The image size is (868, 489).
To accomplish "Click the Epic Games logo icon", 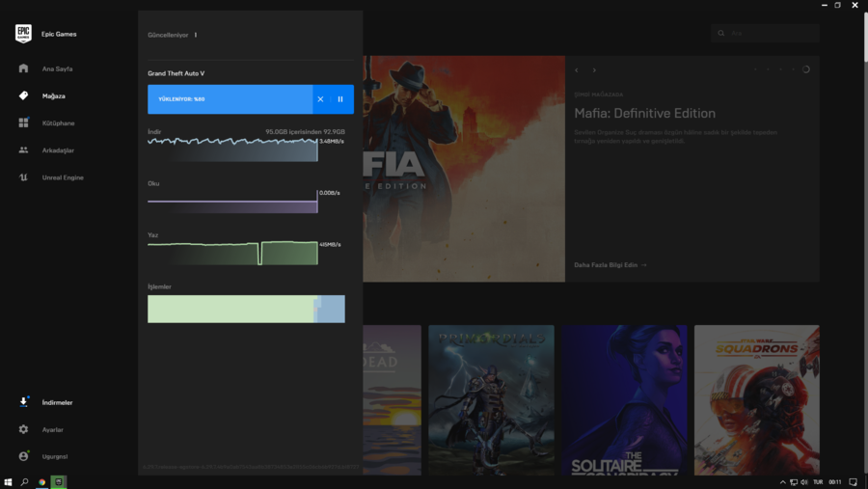I will click(23, 34).
